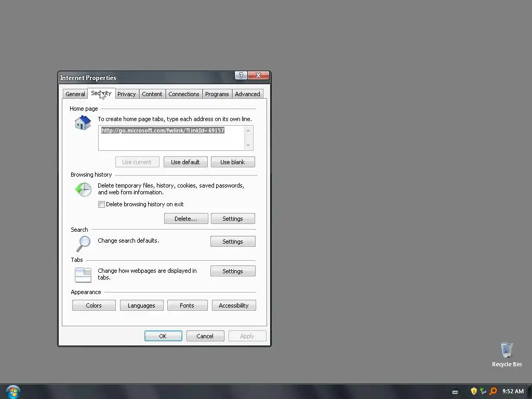Click the magnifying glass Search icon in the dialog

pos(84,244)
